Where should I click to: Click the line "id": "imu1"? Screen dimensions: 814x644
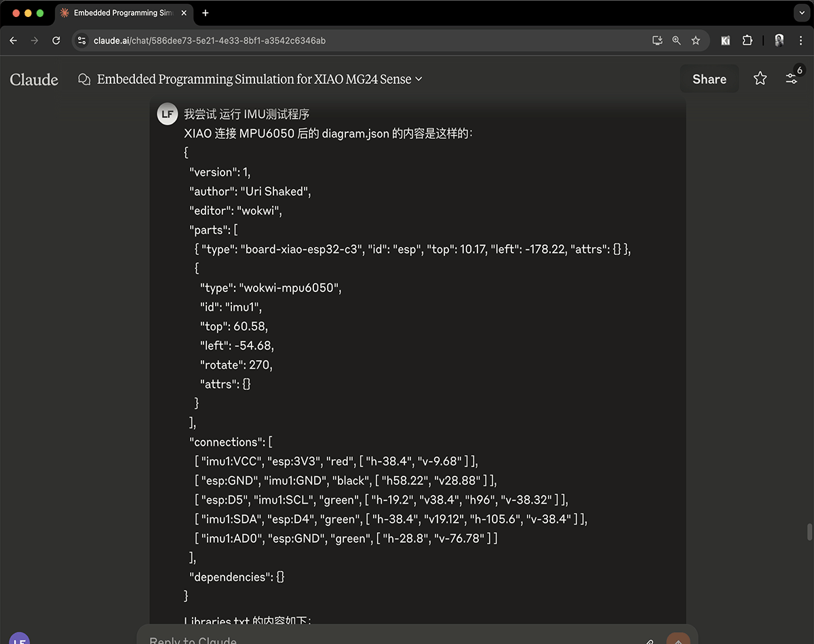click(231, 307)
